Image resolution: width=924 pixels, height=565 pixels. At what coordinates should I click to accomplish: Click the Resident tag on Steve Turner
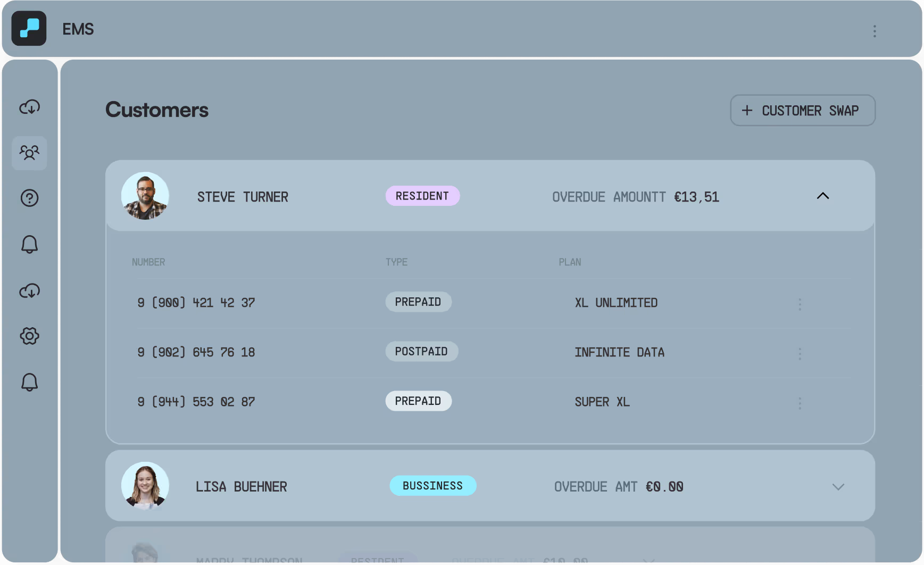coord(422,196)
